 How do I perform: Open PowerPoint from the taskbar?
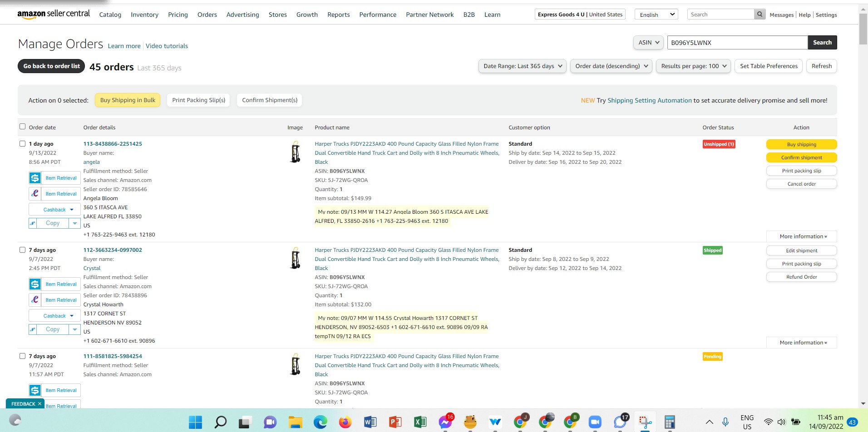[395, 422]
